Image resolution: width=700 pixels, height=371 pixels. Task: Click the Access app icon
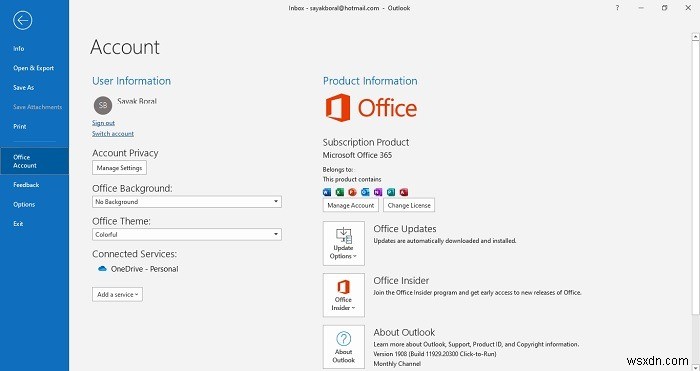point(404,192)
